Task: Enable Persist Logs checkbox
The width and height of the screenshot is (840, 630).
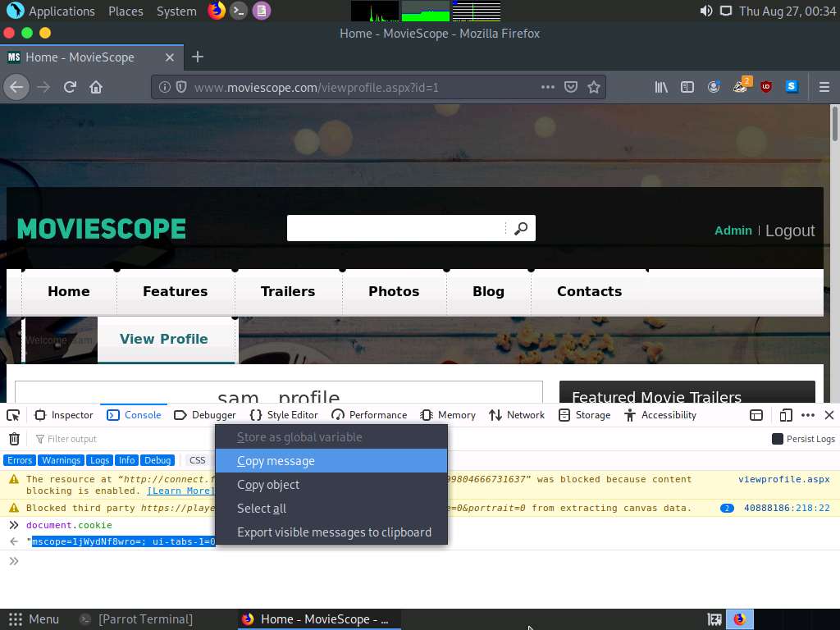Action: [x=778, y=439]
